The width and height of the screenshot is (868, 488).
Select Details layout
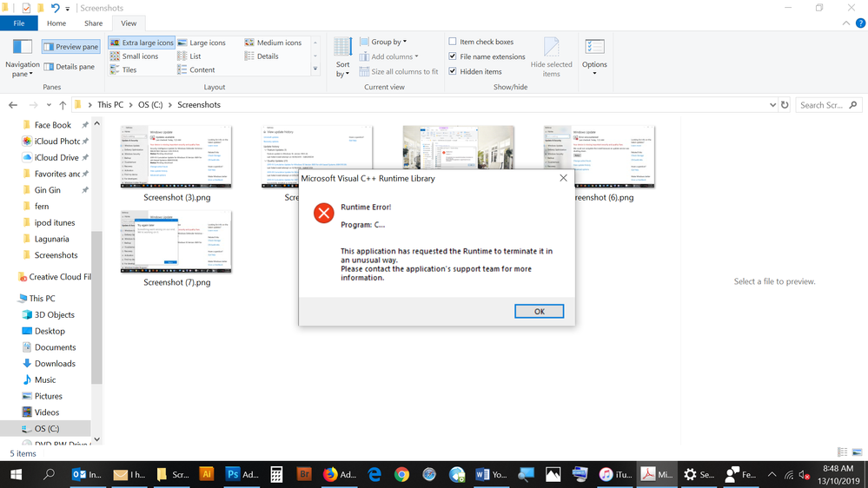coord(262,56)
